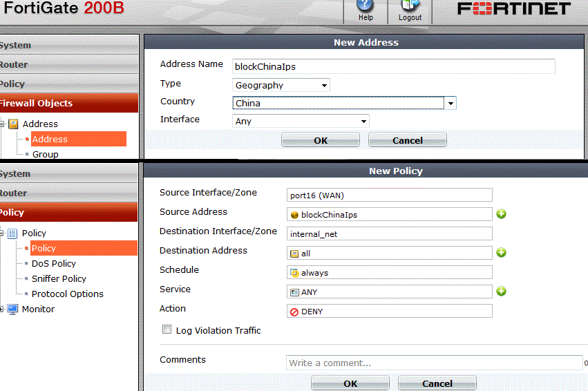This screenshot has width=588, height=391.
Task: Open Protocol Options tree item
Action: pos(68,294)
